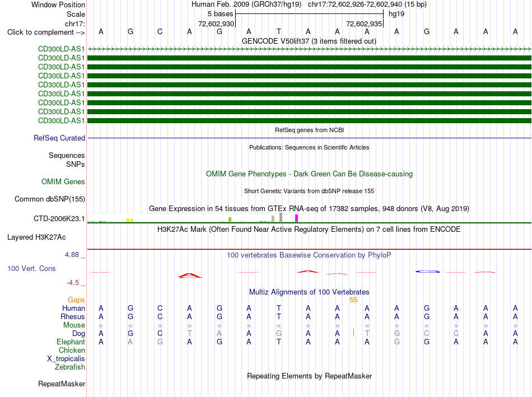532x397 pixels.
Task: Click '100 vertebrates Basewise Conservation by PhyloP'
Action: click(x=309, y=255)
